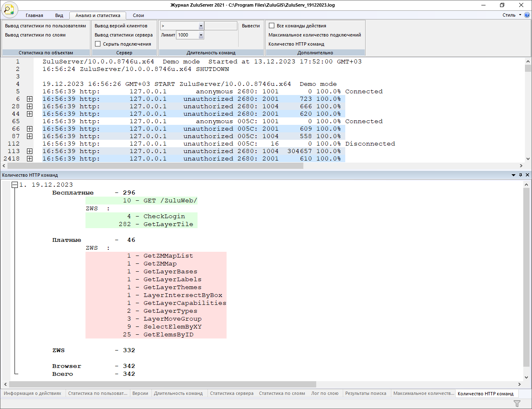Expand log row 6 plus icon
This screenshot has height=409, width=532.
pos(29,99)
